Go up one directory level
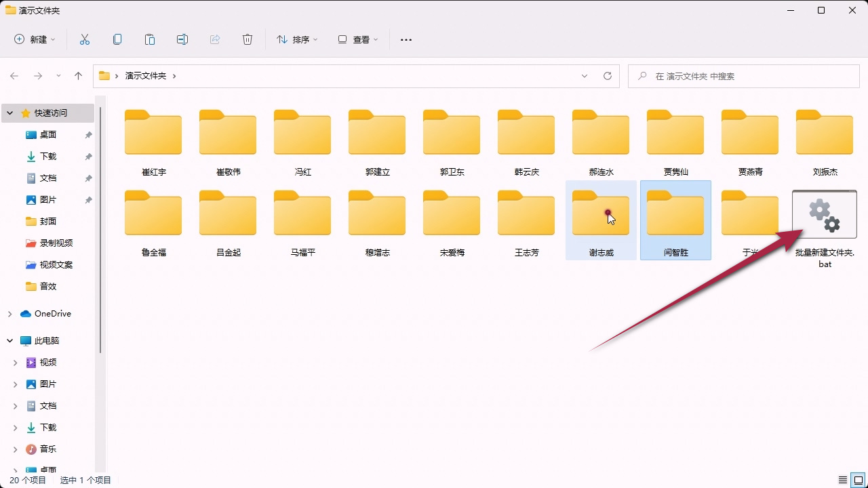868x488 pixels. (79, 76)
